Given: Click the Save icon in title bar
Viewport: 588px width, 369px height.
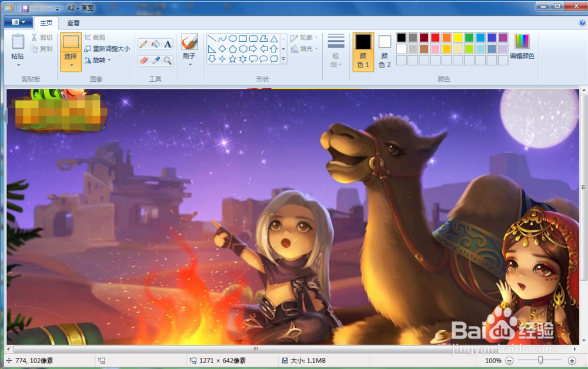Looking at the screenshot, I should click(25, 8).
